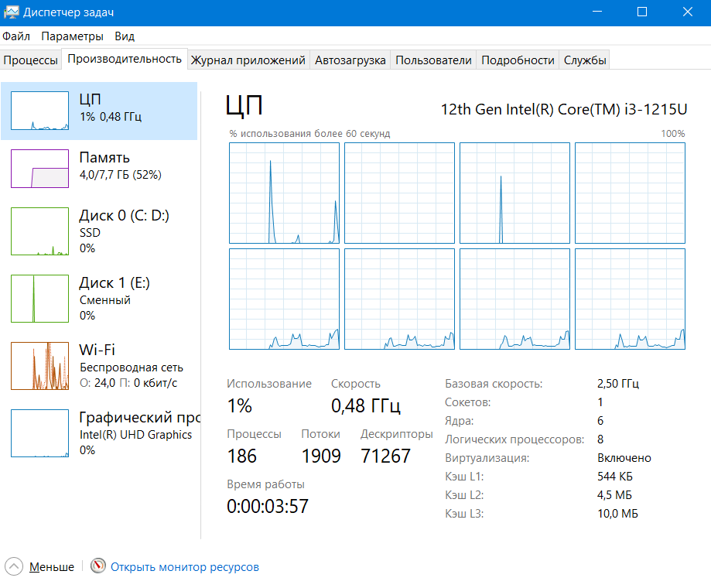
Task: Click the SSD label under Диск 0
Action: 90,233
